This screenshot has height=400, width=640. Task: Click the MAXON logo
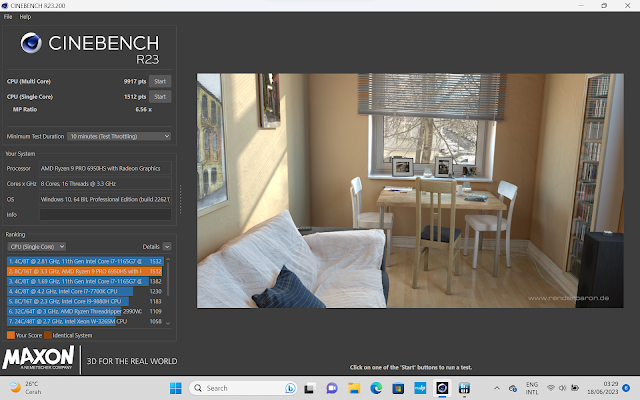[38, 358]
